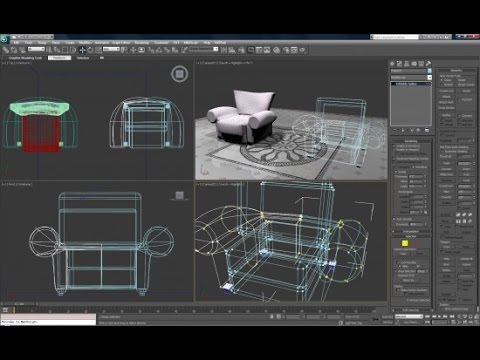This screenshot has height=360, width=480.
Task: Click the Render teapot icon
Action: click(303, 50)
